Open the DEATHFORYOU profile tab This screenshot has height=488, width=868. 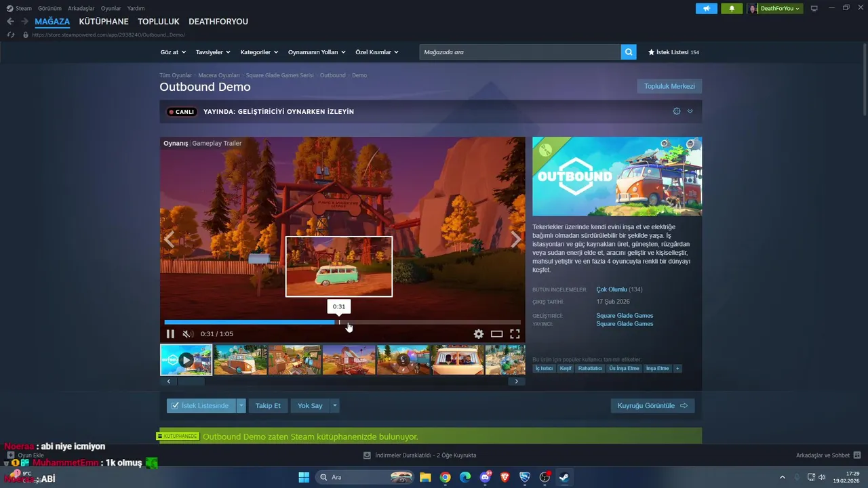[x=218, y=22]
